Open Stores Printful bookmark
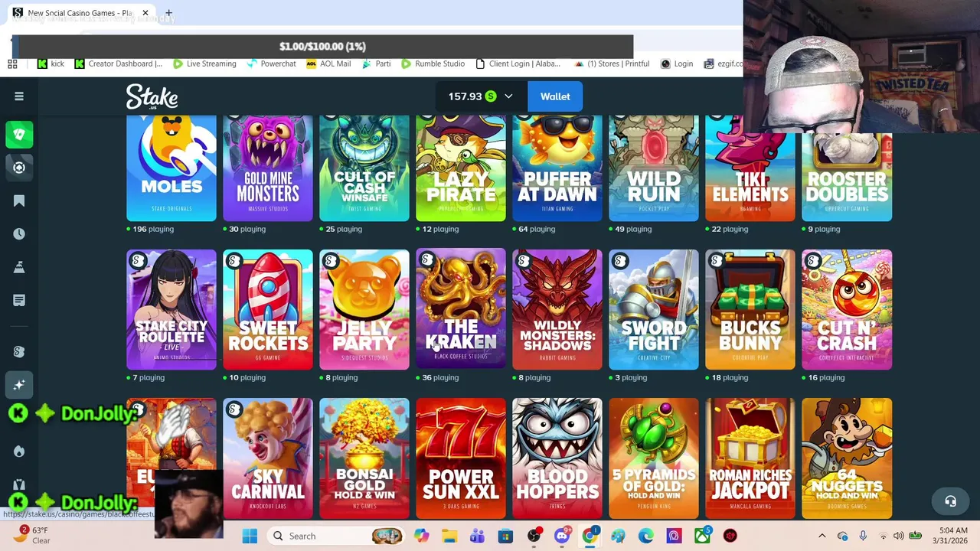980x551 pixels. 612,64
